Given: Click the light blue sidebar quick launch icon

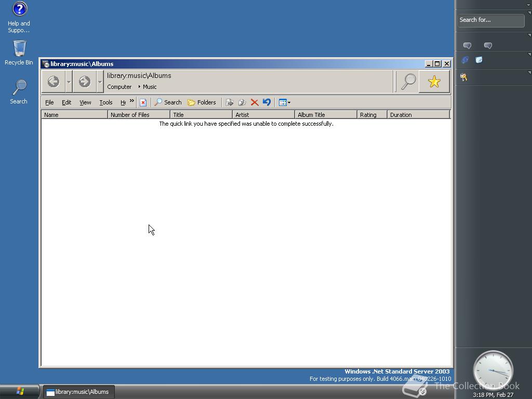Looking at the screenshot, I should pos(478,60).
